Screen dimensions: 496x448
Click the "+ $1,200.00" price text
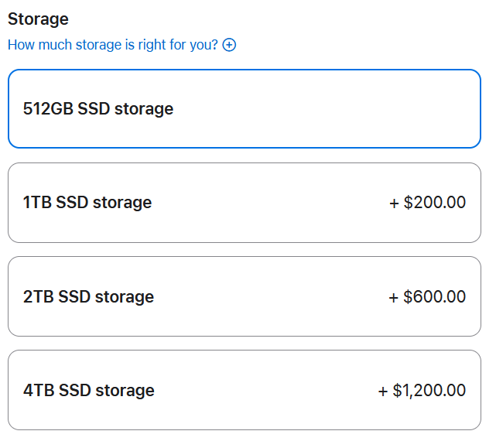pos(422,390)
